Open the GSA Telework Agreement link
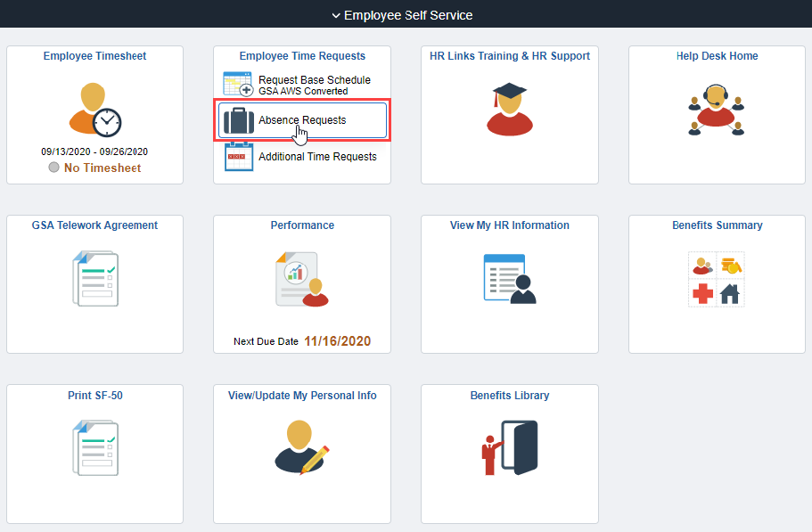Screen dimensions: 812x532 94,225
